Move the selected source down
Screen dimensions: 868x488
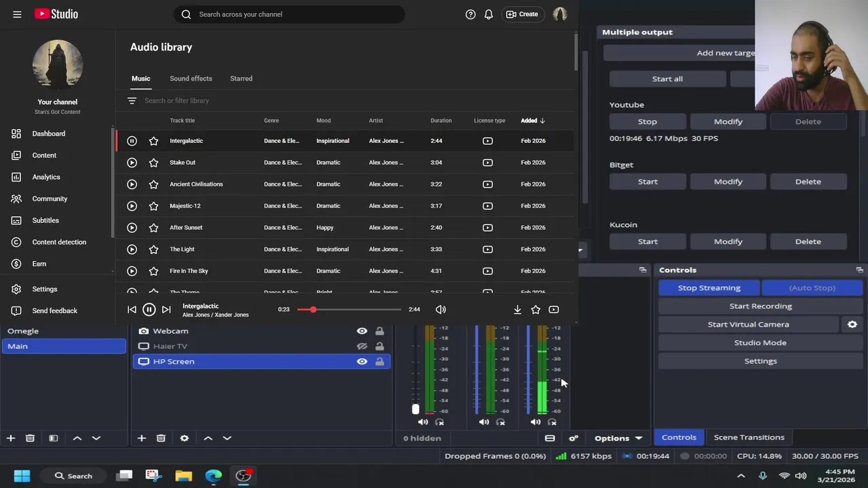pos(227,439)
